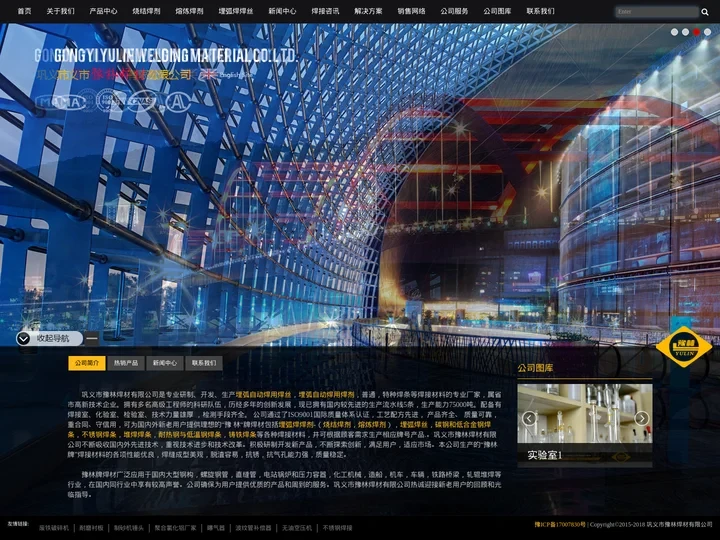Collapse navigation with the 收起导航 arrow icon

[x=23, y=338]
